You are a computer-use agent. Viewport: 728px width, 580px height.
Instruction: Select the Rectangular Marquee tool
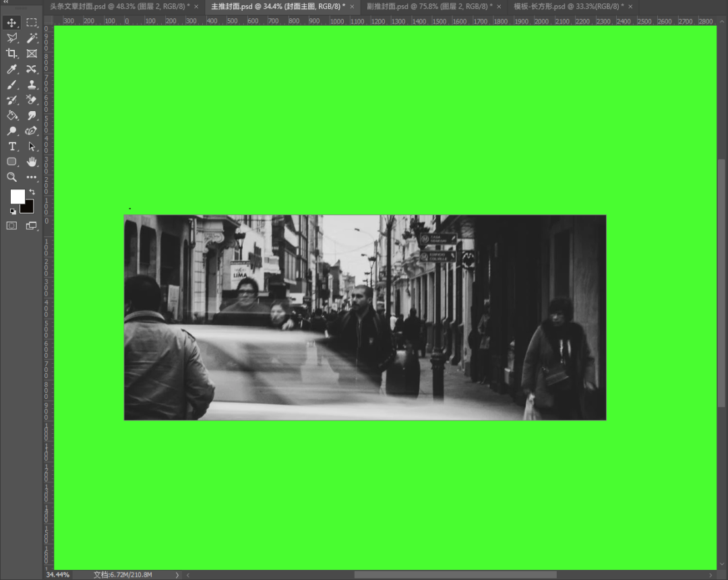click(x=32, y=22)
